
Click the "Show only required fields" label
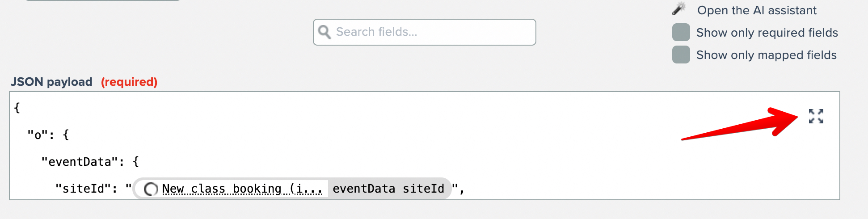(x=767, y=33)
